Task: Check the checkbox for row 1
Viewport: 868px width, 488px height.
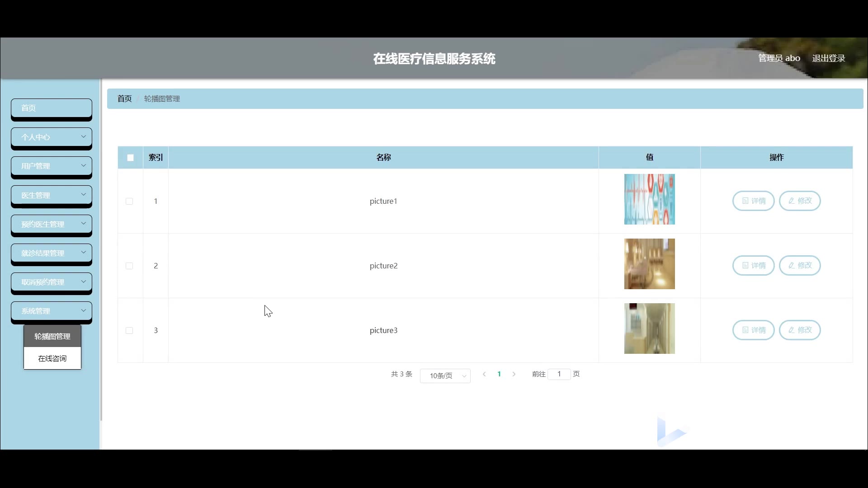Action: (x=129, y=201)
